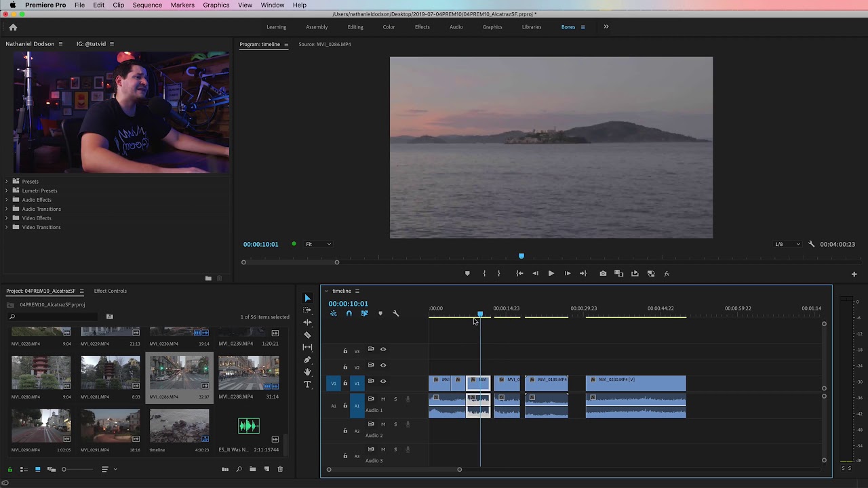The height and width of the screenshot is (488, 868).
Task: Play the program monitor video
Action: point(551,274)
